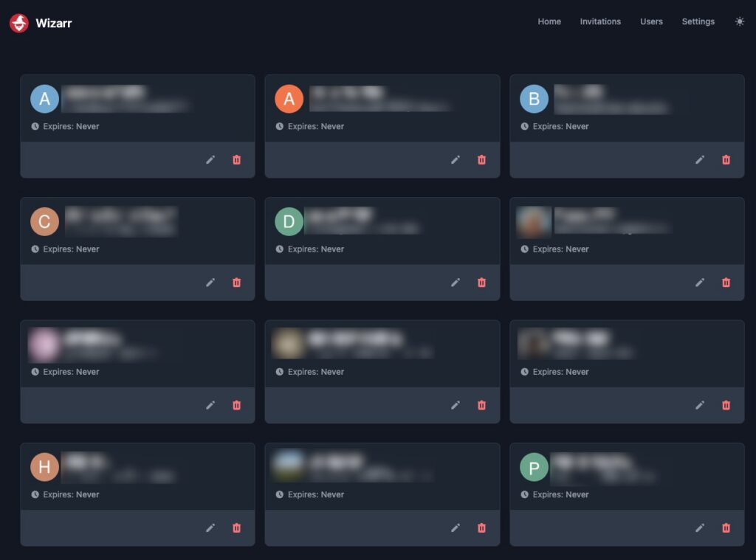Edit the user with blue A avatar
756x560 pixels.
tap(210, 159)
